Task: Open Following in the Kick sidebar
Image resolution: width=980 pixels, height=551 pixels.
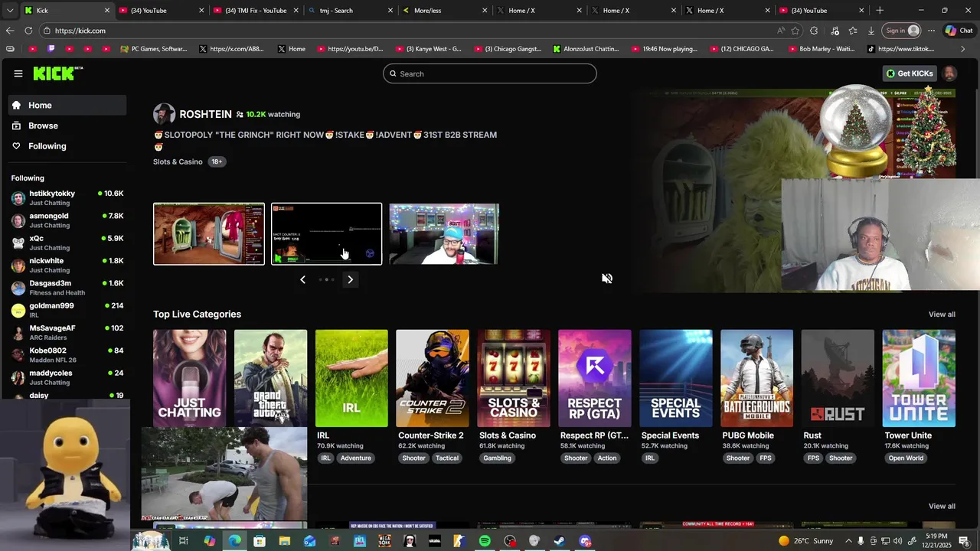Action: click(x=67, y=146)
